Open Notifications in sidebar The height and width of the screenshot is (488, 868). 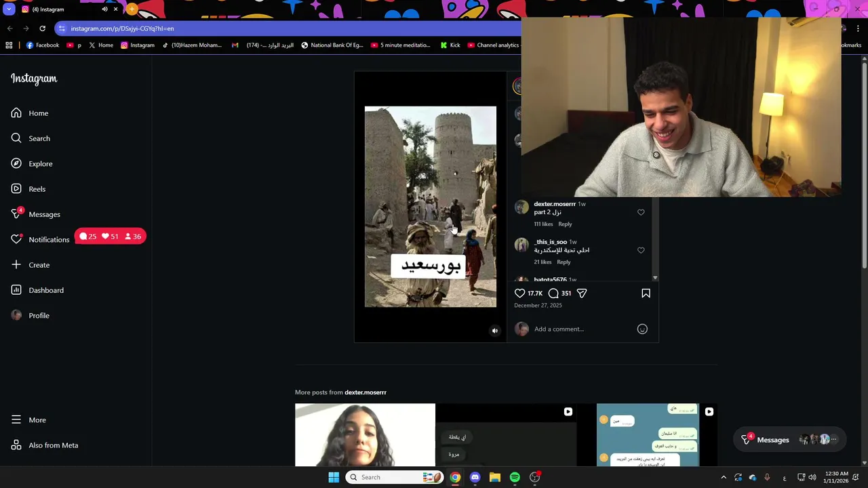point(40,239)
